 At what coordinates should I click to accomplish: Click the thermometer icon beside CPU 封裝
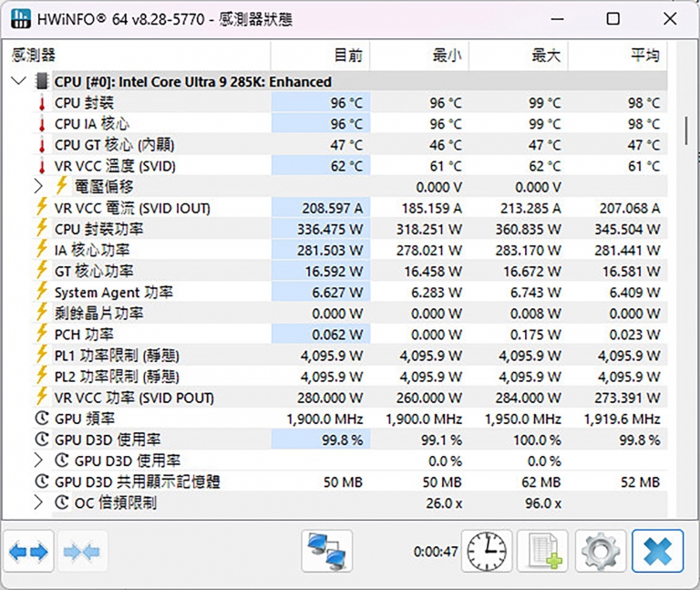(x=41, y=103)
